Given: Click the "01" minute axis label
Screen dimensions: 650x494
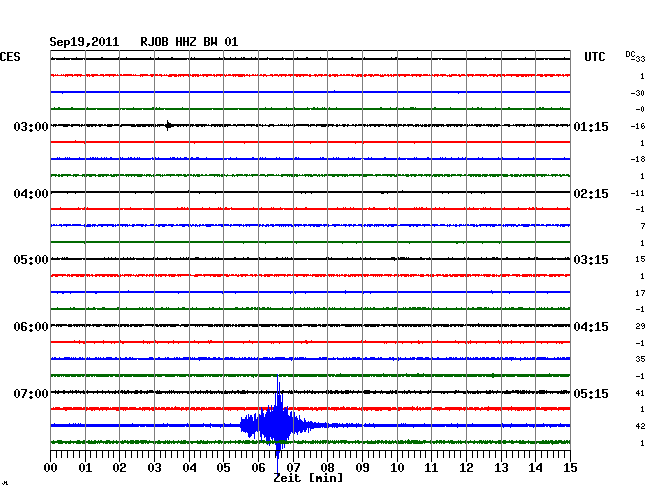Looking at the screenshot, I should 85,468.
